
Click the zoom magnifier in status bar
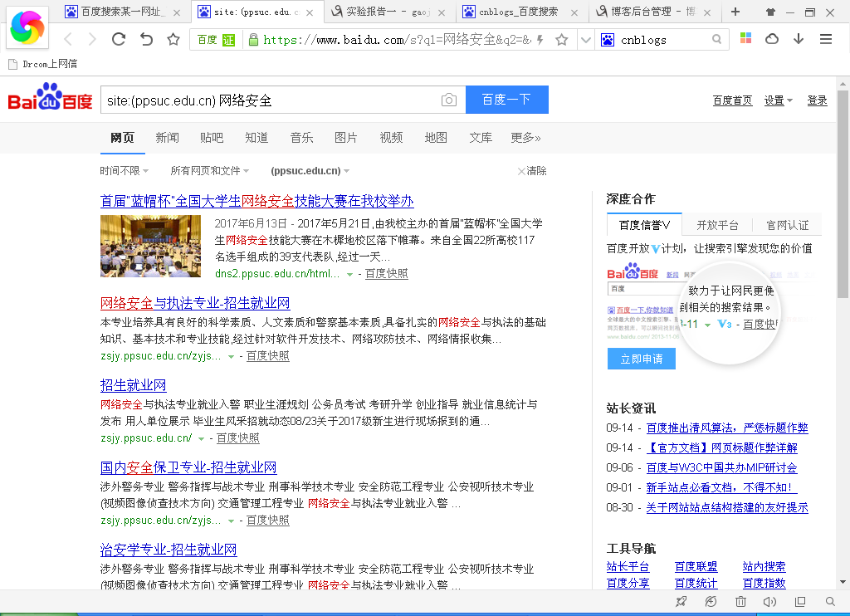[830, 601]
